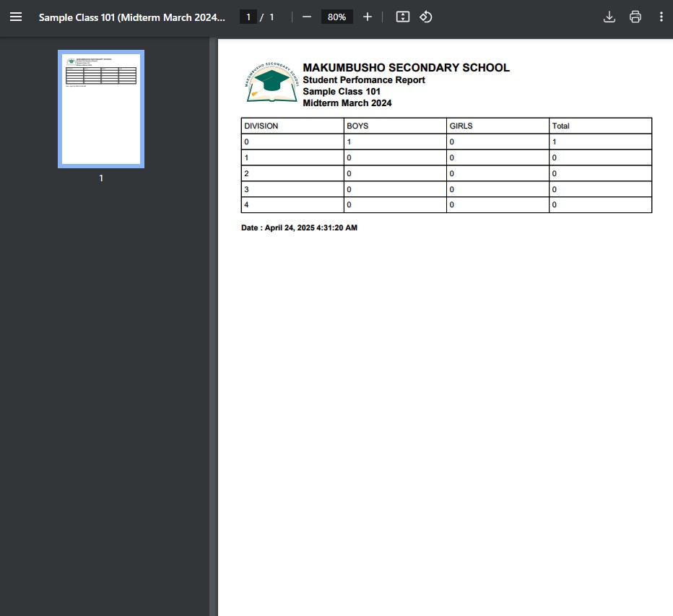The height and width of the screenshot is (616, 673).
Task: Open the sidebar menu icon
Action: point(16,17)
